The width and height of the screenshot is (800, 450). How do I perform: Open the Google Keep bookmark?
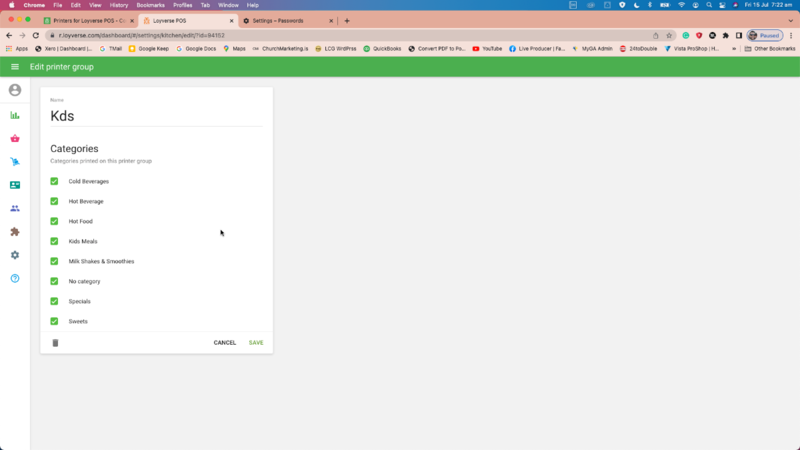tap(148, 49)
